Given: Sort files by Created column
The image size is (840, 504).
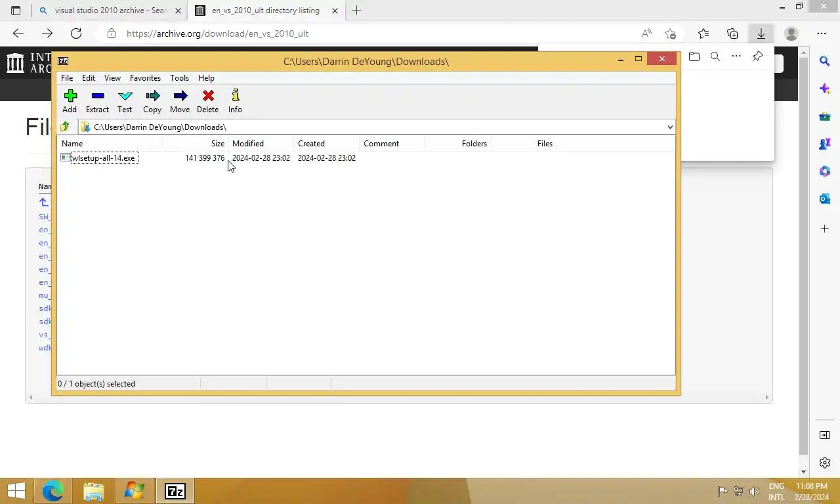Looking at the screenshot, I should (326, 143).
